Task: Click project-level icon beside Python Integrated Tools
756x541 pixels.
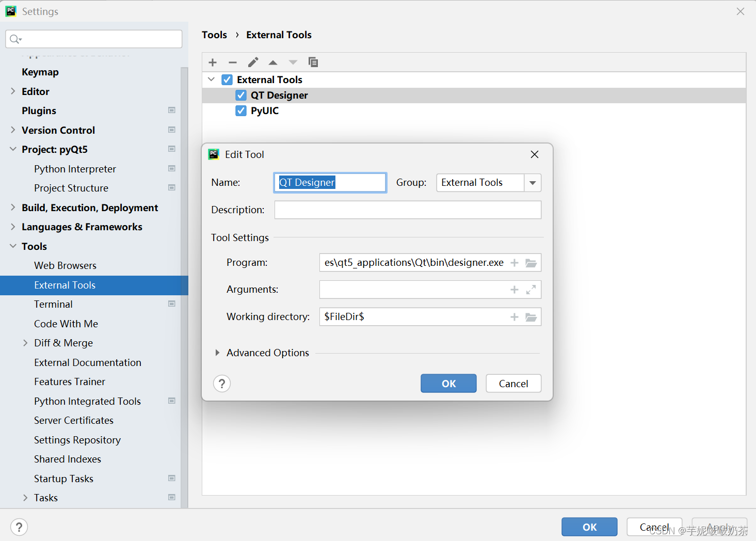Action: [x=172, y=401]
